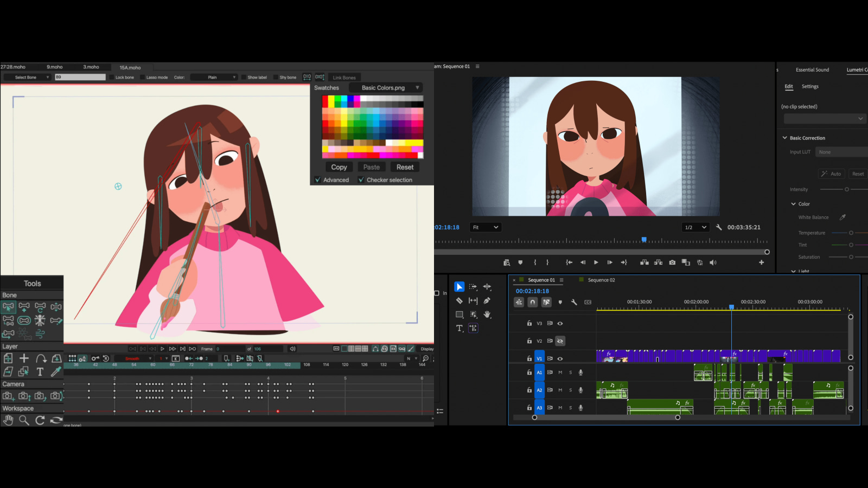Click the Saturation slider handle
Screen dimensions: 868x488
point(851,257)
